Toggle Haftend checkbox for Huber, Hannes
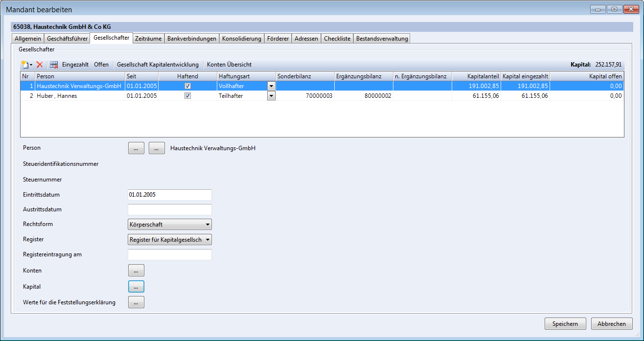Image resolution: width=644 pixels, height=341 pixels. click(x=187, y=96)
